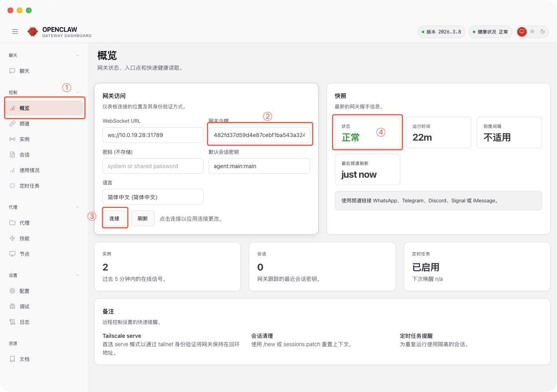Focus the 密码 password field
The width and height of the screenshot is (557, 392).
pyautogui.click(x=153, y=166)
